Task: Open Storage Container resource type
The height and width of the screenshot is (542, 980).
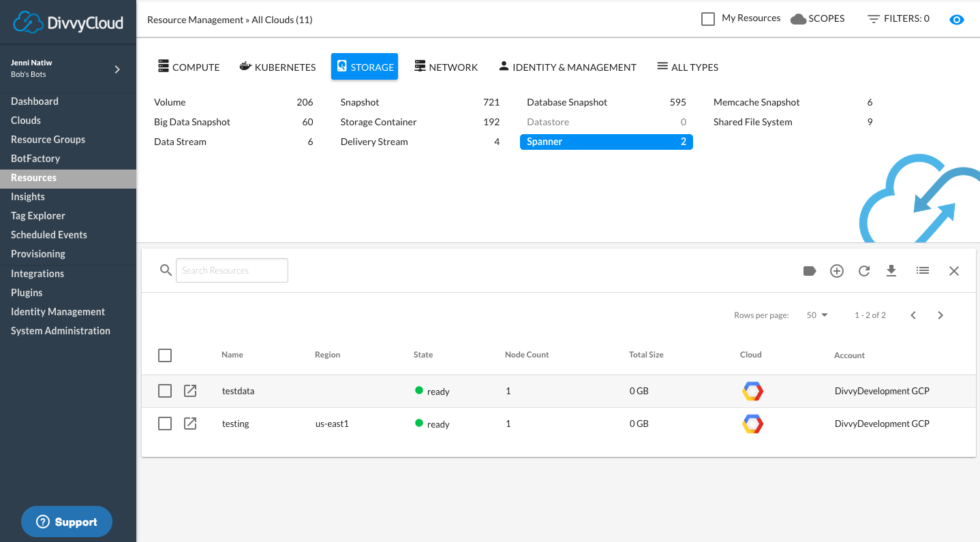Action: pyautogui.click(x=378, y=122)
